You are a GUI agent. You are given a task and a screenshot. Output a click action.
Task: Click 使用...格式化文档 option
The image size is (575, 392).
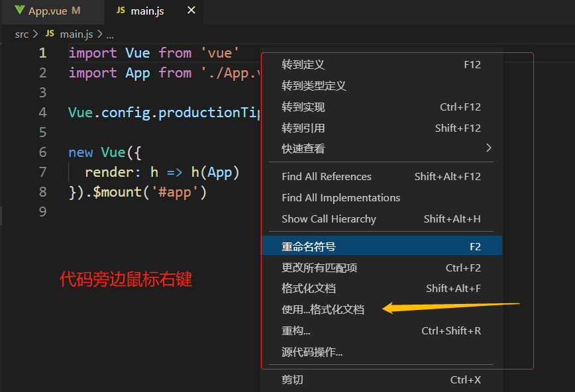pyautogui.click(x=323, y=310)
